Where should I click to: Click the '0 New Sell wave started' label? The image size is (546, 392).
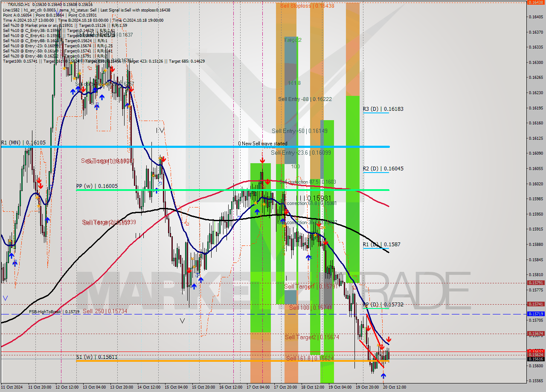point(263,144)
